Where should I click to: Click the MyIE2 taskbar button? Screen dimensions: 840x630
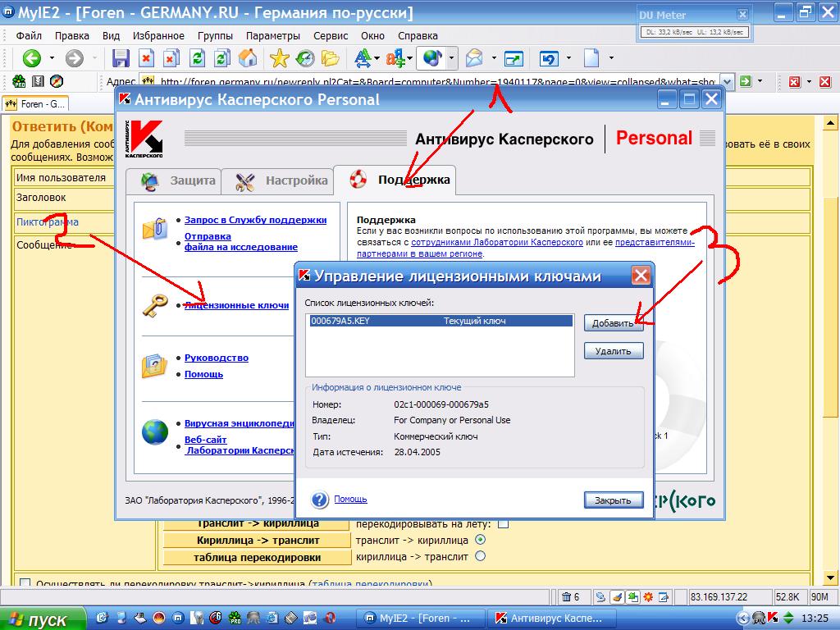[x=422, y=619]
